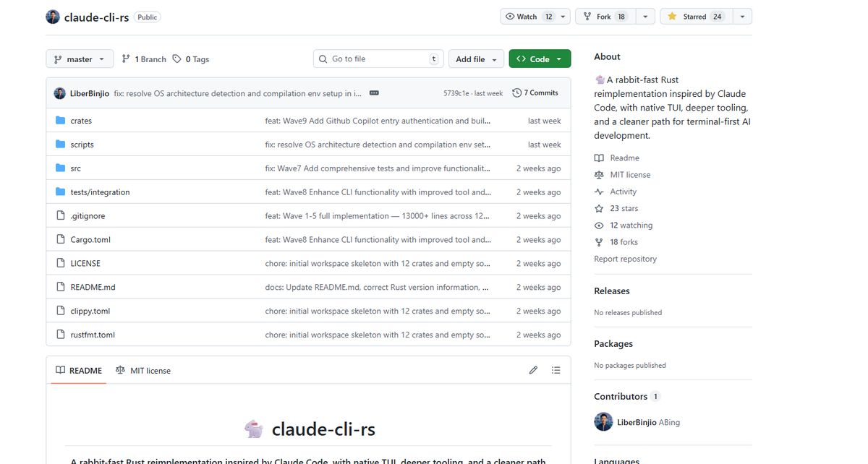This screenshot has height=464, width=868.
Task: Expand the green Code dropdown
Action: (540, 59)
